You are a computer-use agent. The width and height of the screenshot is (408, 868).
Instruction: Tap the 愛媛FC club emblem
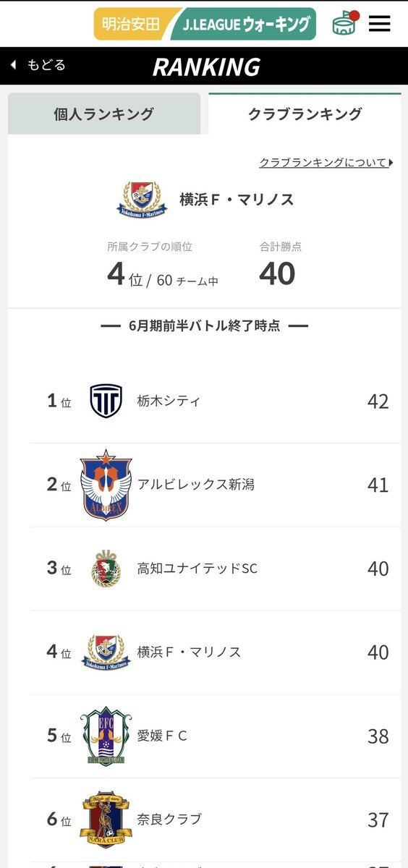pos(106,736)
